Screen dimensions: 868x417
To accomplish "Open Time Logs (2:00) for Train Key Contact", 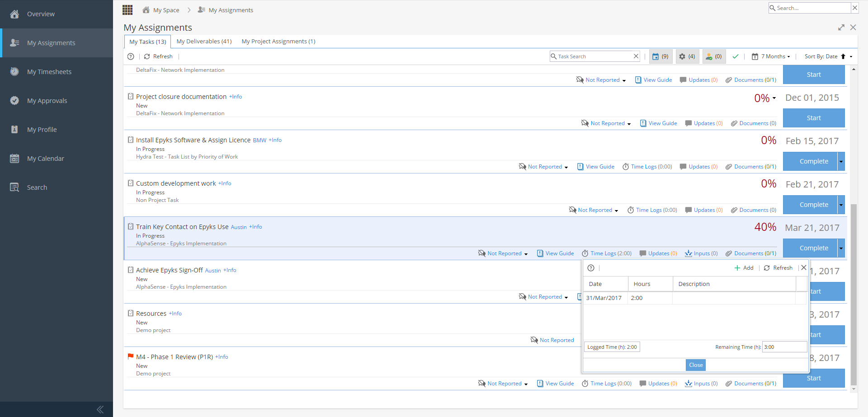I will (x=607, y=253).
